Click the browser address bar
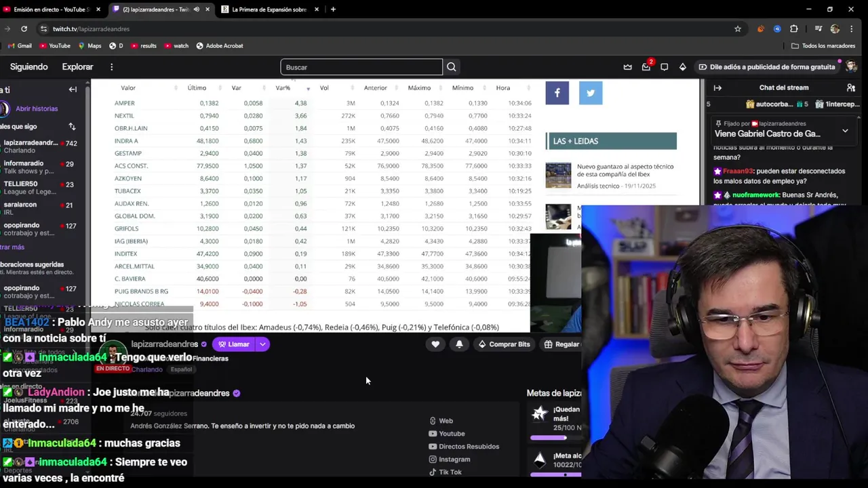Screen dimensions: 868x488 (x=380, y=28)
